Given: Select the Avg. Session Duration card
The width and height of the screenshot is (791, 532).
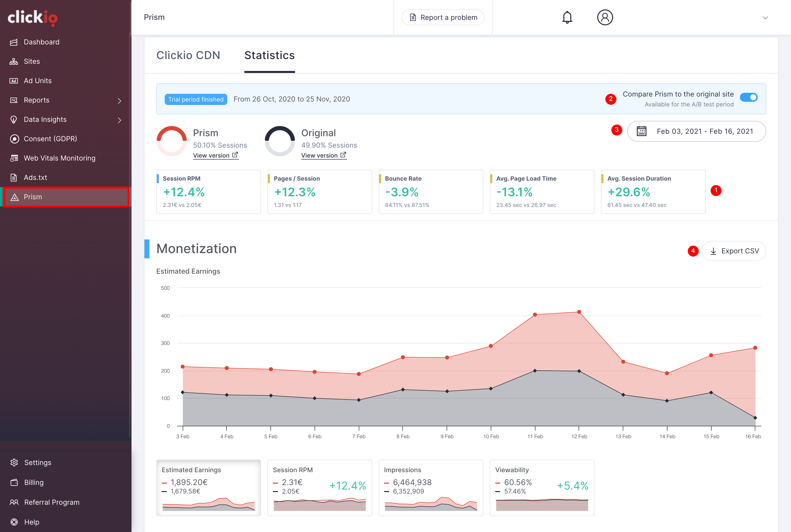Looking at the screenshot, I should coord(653,192).
